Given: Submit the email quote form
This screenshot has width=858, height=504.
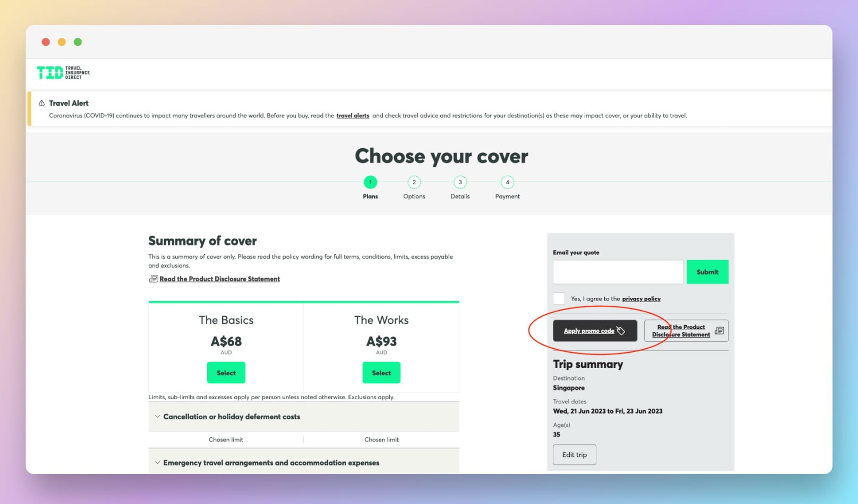Looking at the screenshot, I should [x=707, y=272].
